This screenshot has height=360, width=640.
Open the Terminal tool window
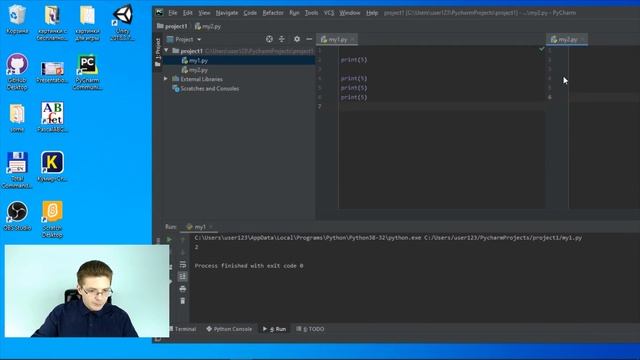[182, 329]
